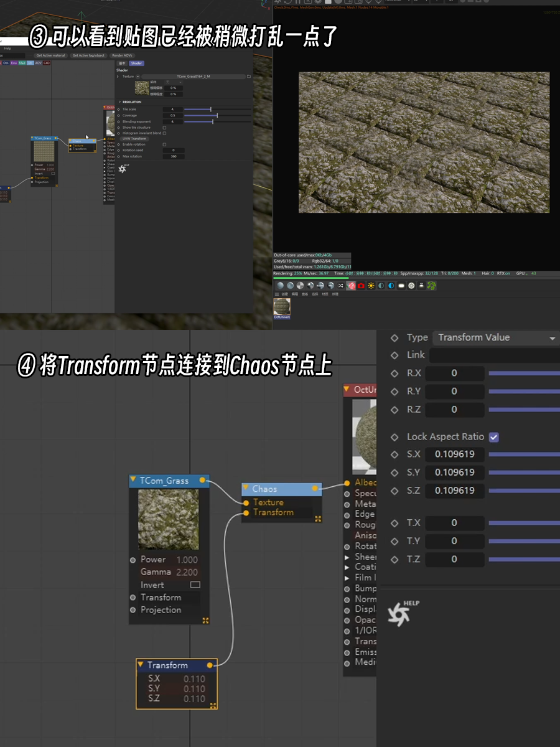Image resolution: width=560 pixels, height=747 pixels.
Task: Click the red Octane restart render icon
Action: coord(351,286)
